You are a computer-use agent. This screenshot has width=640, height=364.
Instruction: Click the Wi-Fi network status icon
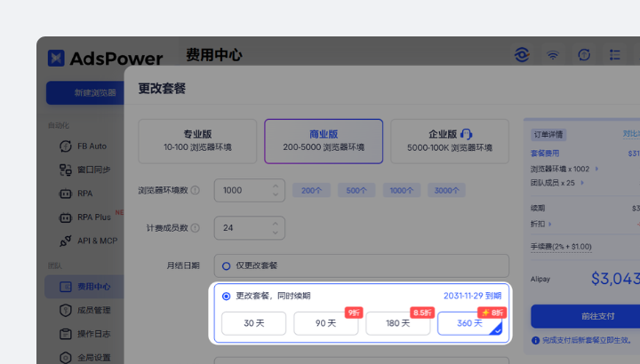pyautogui.click(x=553, y=55)
